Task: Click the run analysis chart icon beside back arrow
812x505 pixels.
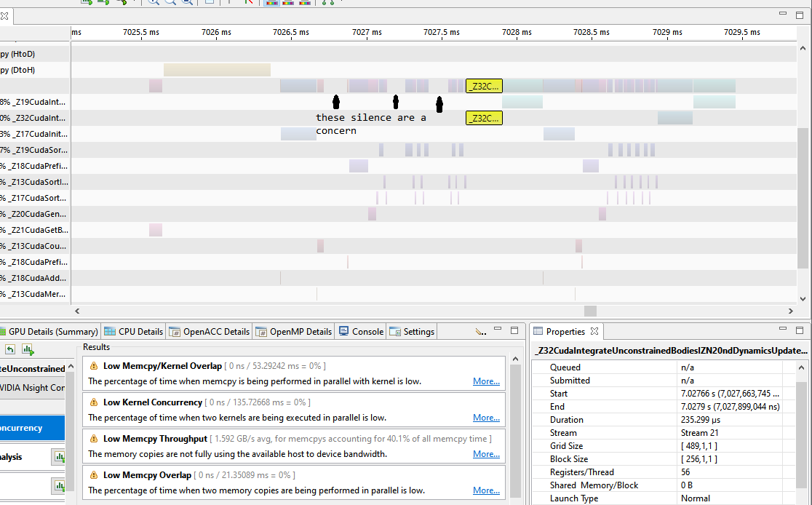Action: (x=28, y=349)
